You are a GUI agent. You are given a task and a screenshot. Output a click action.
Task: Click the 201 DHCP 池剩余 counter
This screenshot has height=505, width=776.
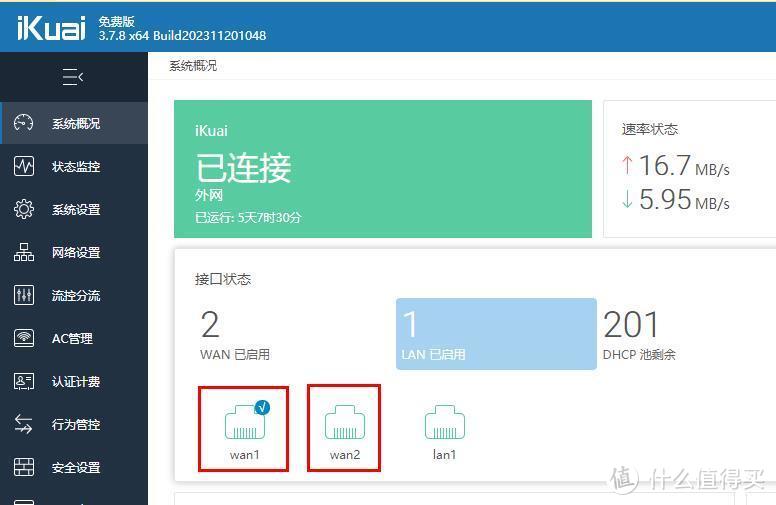click(x=639, y=335)
